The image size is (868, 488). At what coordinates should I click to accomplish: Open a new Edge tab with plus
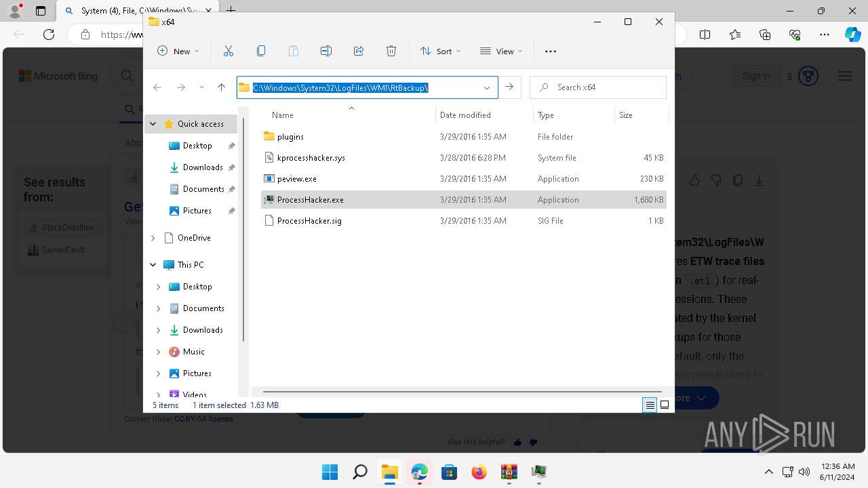pyautogui.click(x=231, y=10)
